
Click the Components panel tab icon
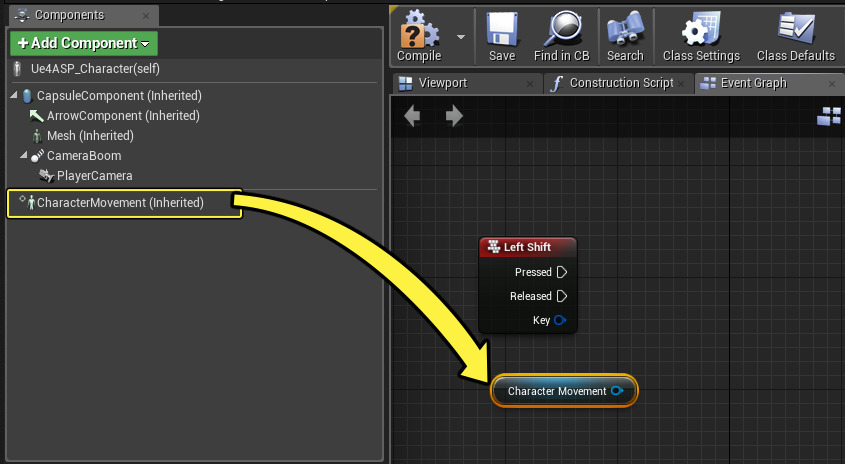tap(22, 16)
